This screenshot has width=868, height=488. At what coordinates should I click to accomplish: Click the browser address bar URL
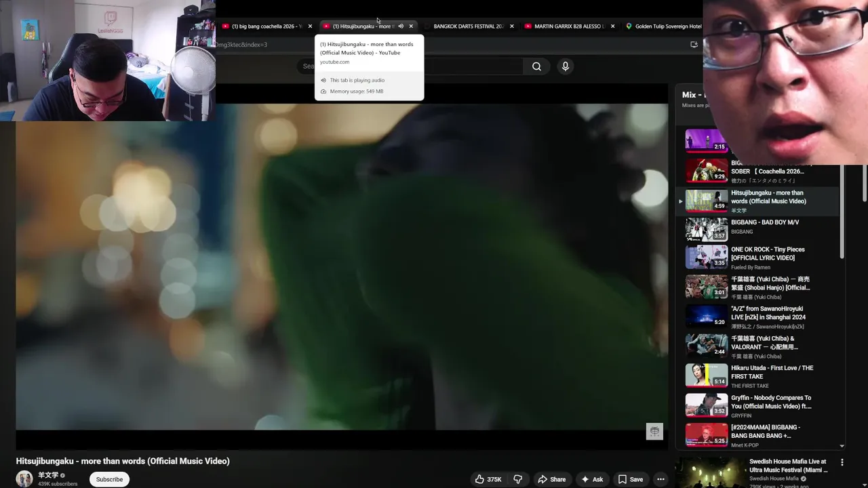[241, 45]
